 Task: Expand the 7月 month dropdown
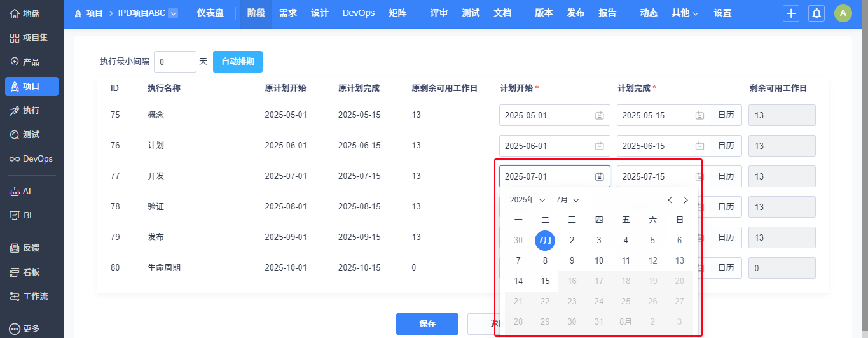click(567, 200)
